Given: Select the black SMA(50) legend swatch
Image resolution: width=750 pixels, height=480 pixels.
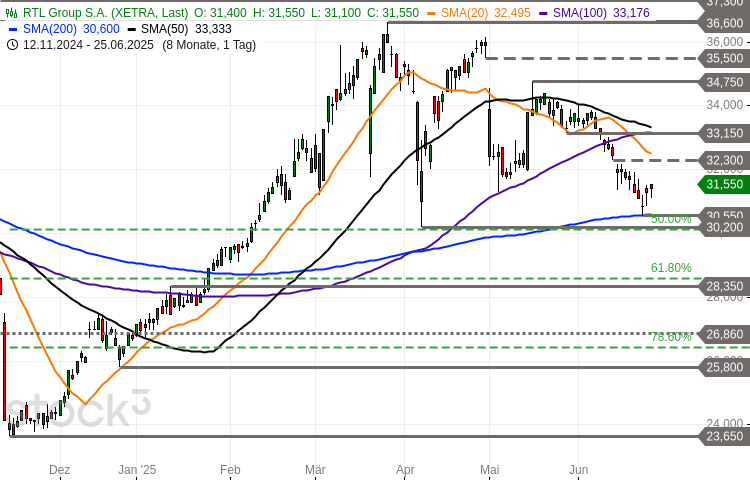Looking at the screenshot, I should coord(132,29).
